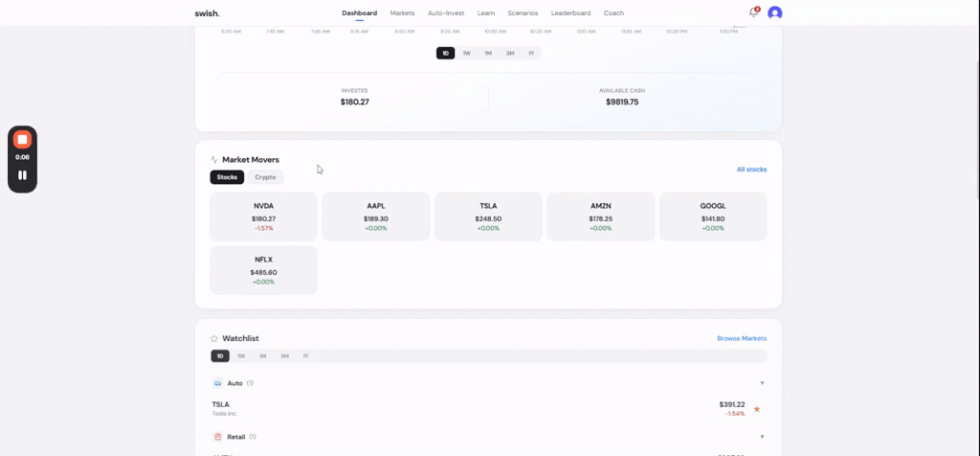
Task: Open the AMZN market mover card
Action: (601, 217)
